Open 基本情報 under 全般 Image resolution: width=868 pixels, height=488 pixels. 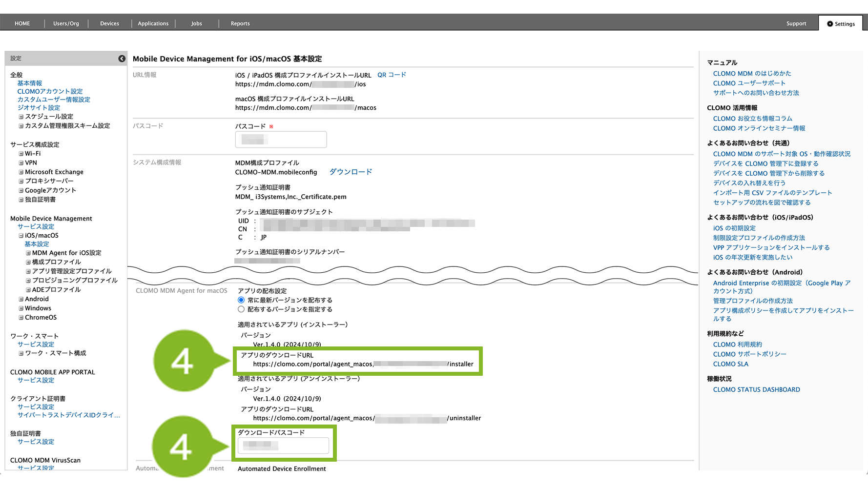[x=30, y=83]
